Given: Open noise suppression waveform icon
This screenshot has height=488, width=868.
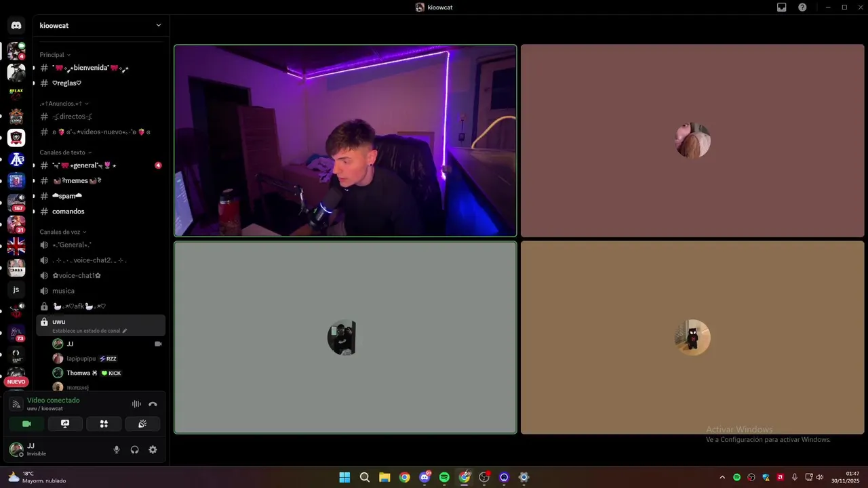Looking at the screenshot, I should pyautogui.click(x=136, y=404).
